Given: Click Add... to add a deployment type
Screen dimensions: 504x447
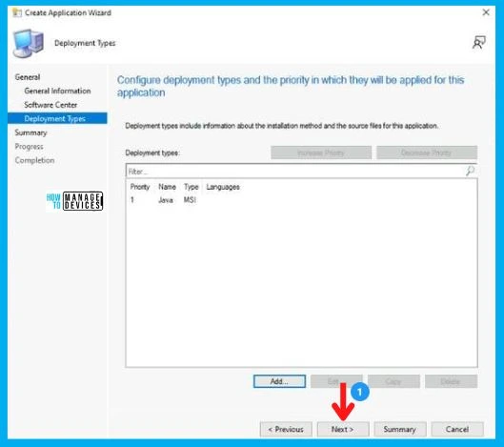Looking at the screenshot, I should coord(279,381).
